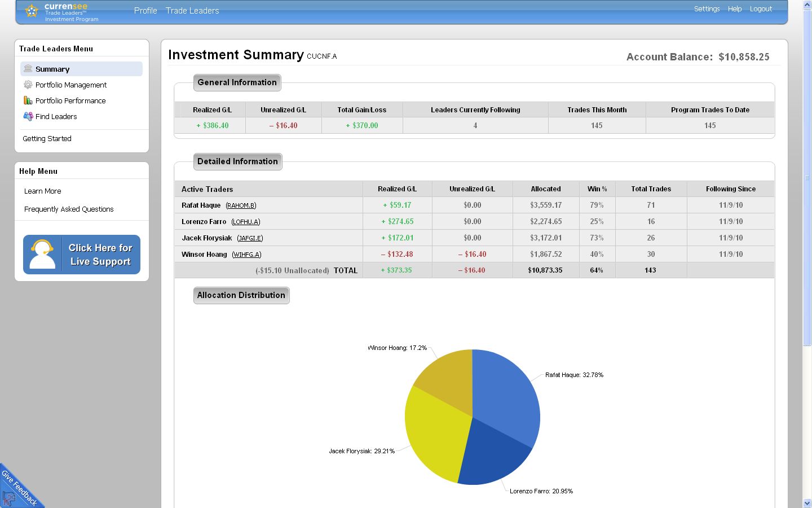Viewport: 812px width, 508px height.
Task: Click Rafat Haque: 32.78% pie label
Action: (574, 375)
